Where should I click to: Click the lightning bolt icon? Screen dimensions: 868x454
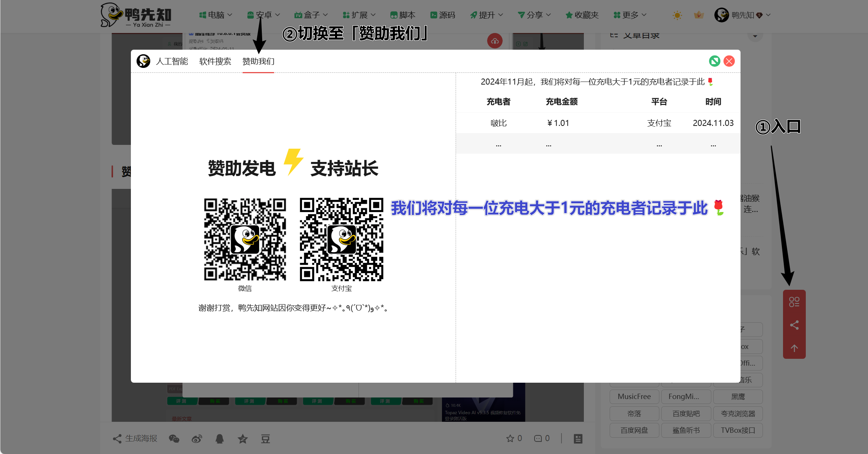(x=293, y=162)
